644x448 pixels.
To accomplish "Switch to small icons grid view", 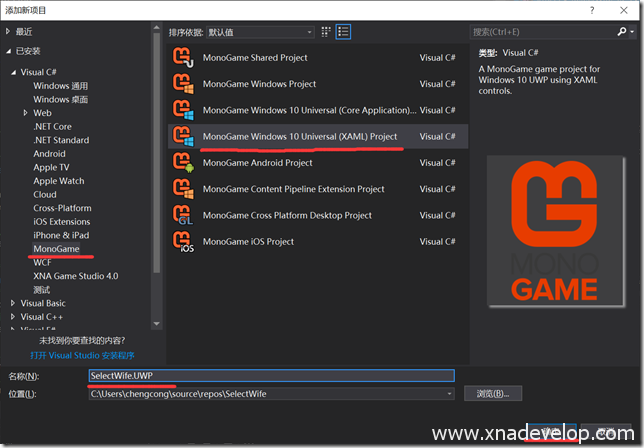I will [x=327, y=32].
